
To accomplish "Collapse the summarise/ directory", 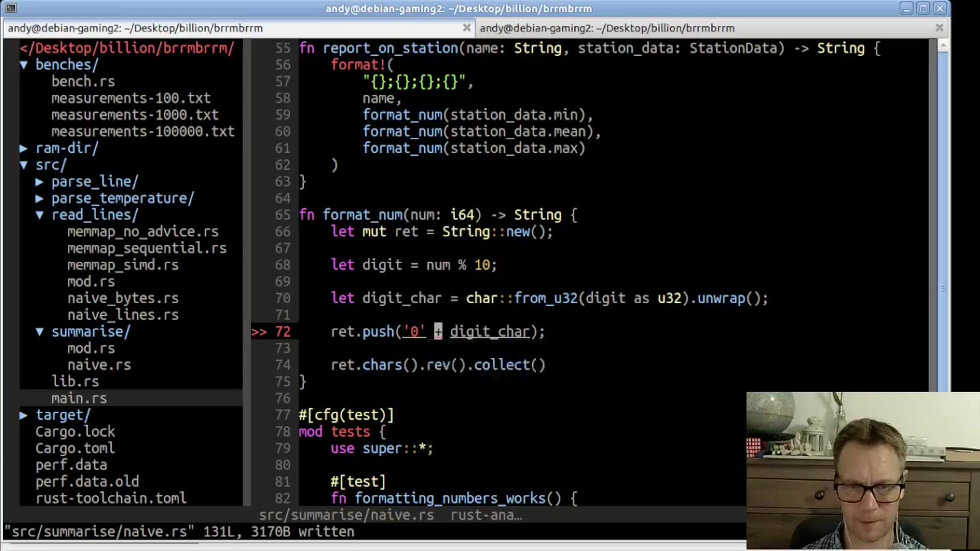I will [39, 332].
